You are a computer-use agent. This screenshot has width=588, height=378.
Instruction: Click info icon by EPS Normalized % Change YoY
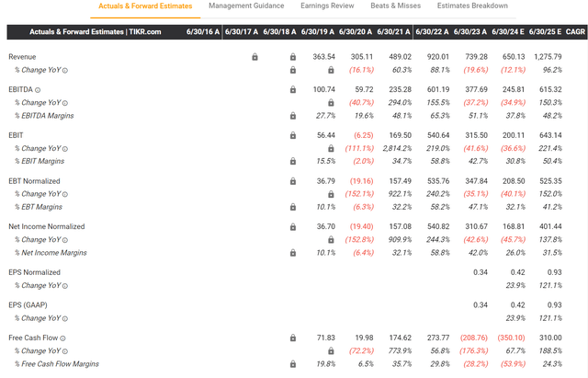65,285
